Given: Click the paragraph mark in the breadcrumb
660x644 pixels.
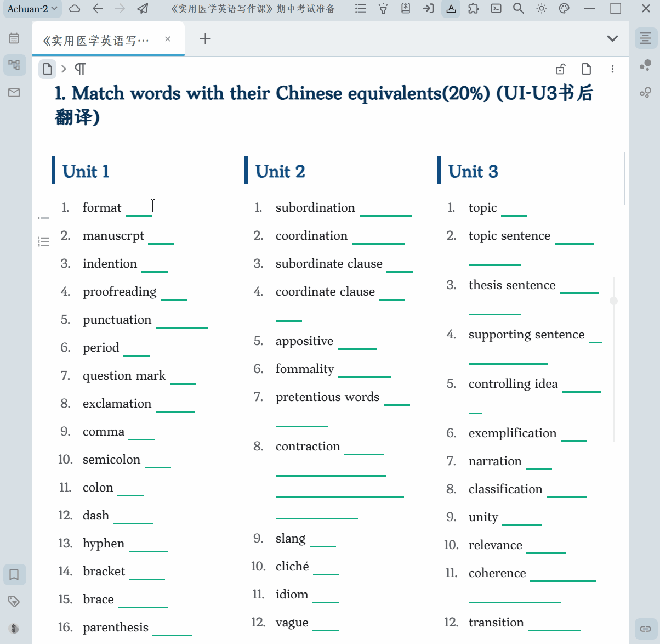Looking at the screenshot, I should 80,69.
